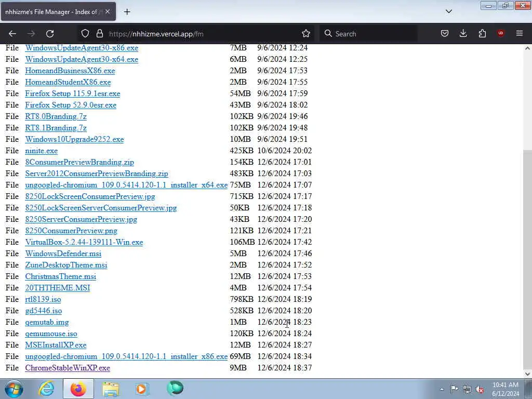
Task: Click the scrollbar down arrow
Action: tap(528, 374)
